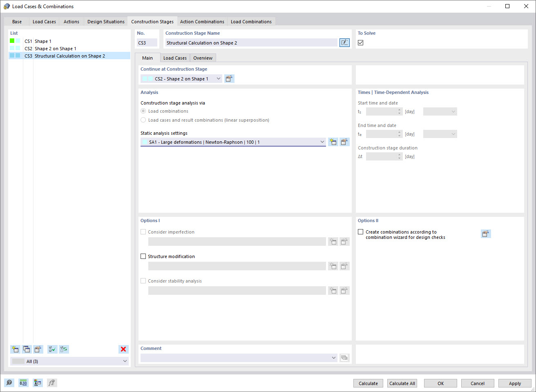This screenshot has height=392, width=536.
Task: Click the Calculate button
Action: pyautogui.click(x=368, y=383)
